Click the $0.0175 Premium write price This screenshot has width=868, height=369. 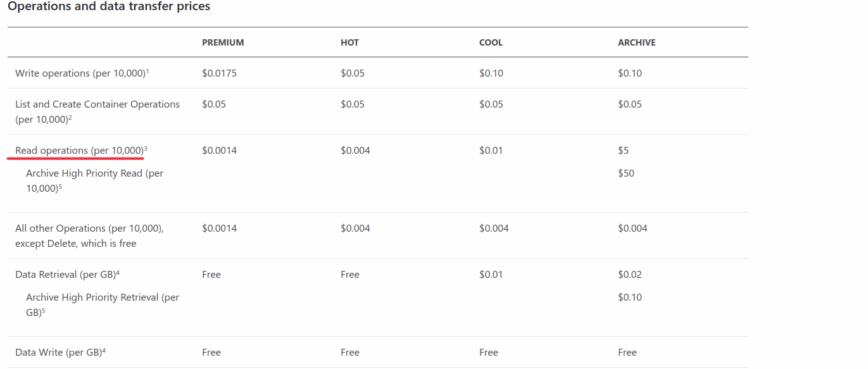219,73
